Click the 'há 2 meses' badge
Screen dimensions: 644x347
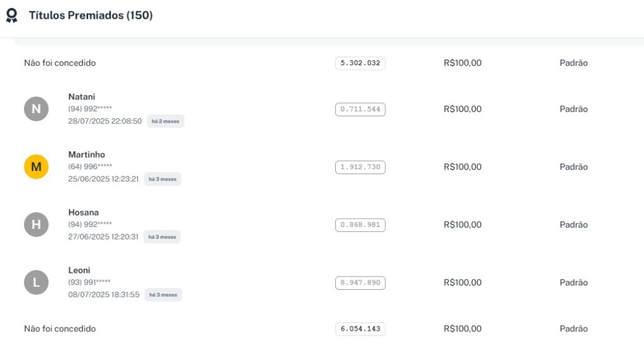click(165, 121)
